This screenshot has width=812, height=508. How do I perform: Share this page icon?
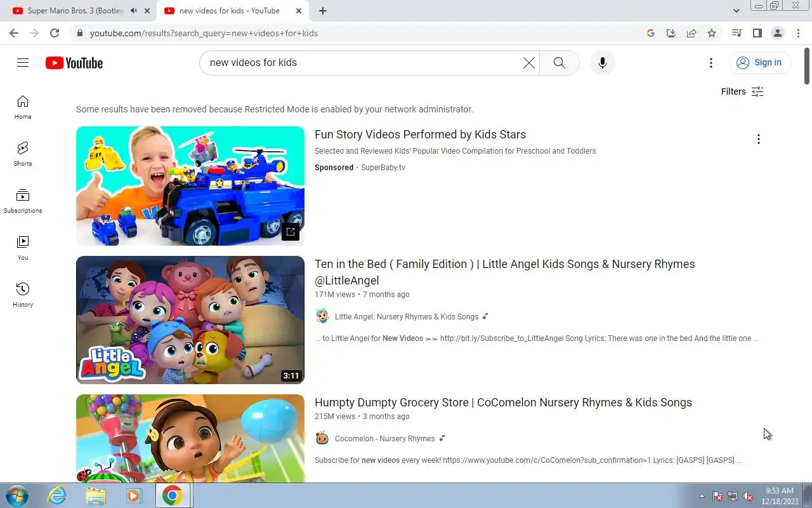pos(691,33)
